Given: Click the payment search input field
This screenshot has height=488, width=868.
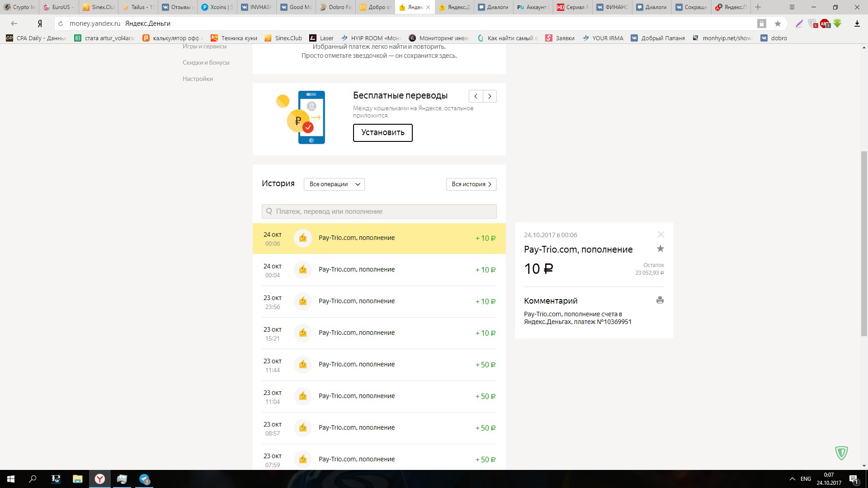Looking at the screenshot, I should [379, 211].
